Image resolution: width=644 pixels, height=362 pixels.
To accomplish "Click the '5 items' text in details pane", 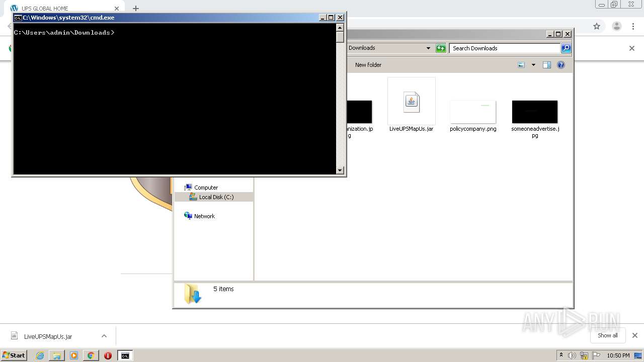I will click(x=223, y=289).
